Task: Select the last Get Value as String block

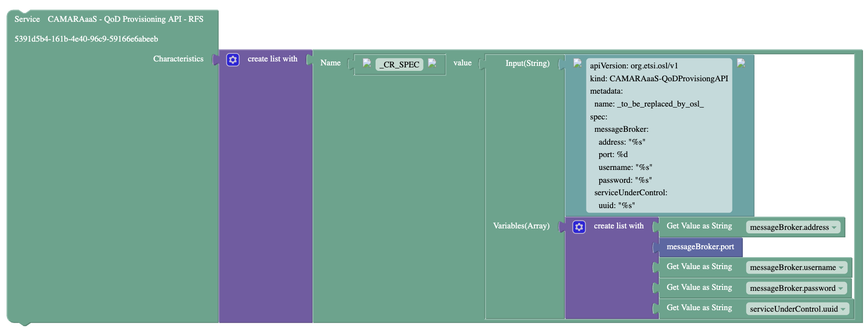Action: click(699, 308)
